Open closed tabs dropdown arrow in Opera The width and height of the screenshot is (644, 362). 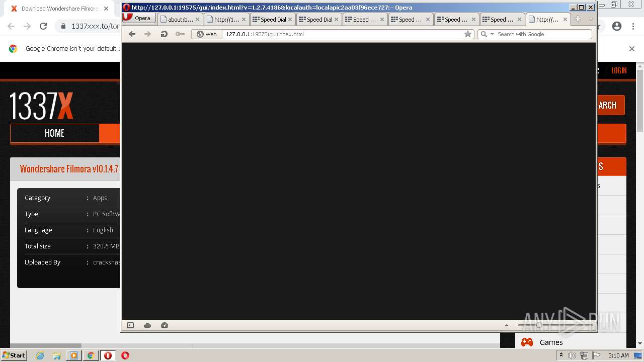[x=591, y=19]
